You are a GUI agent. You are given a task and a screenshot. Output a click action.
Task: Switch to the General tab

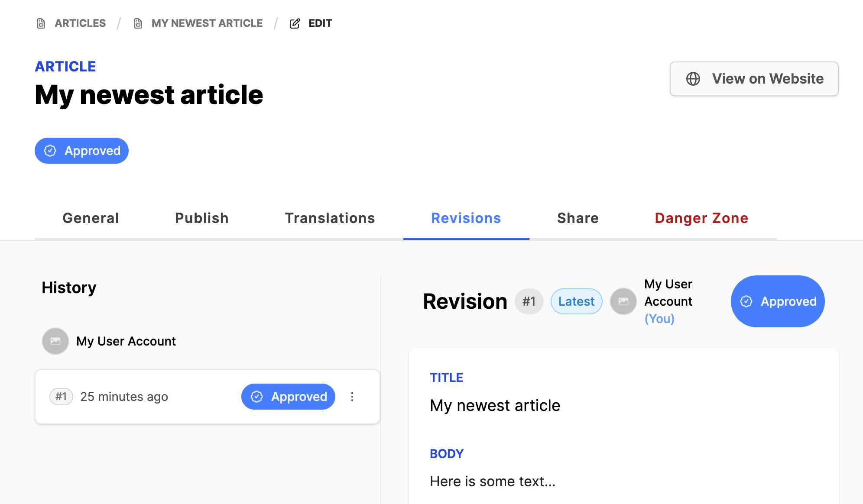coord(91,218)
